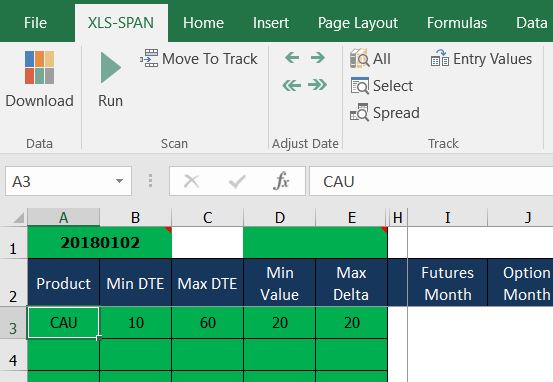The image size is (553, 382).
Task: Click the Track Spread icon
Action: click(359, 113)
